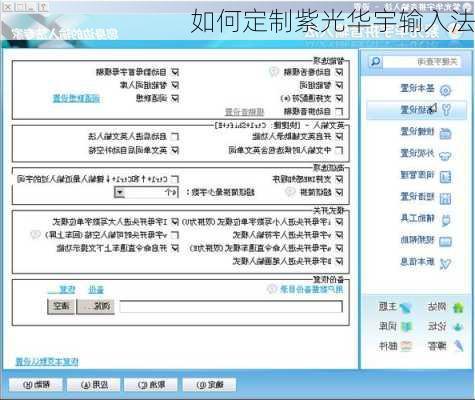The image size is (475, 400).
Task: Click the grid icon beside 短语设置
Action: coord(445,198)
